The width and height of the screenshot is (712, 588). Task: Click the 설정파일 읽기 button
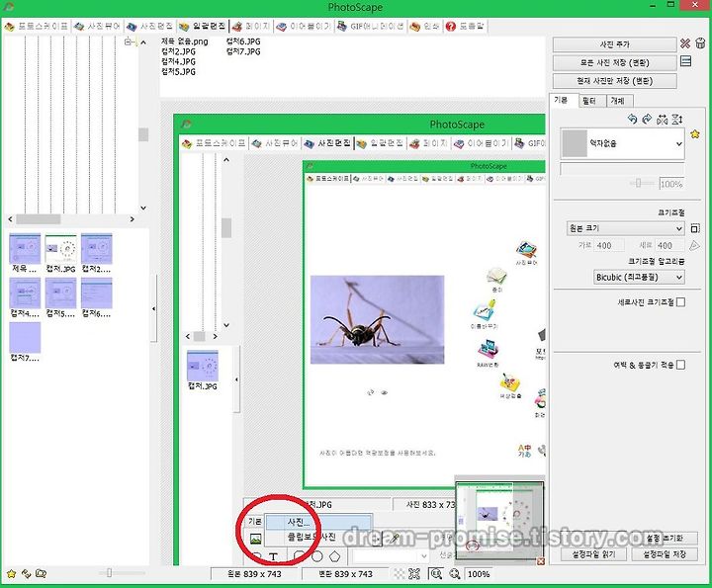(594, 554)
